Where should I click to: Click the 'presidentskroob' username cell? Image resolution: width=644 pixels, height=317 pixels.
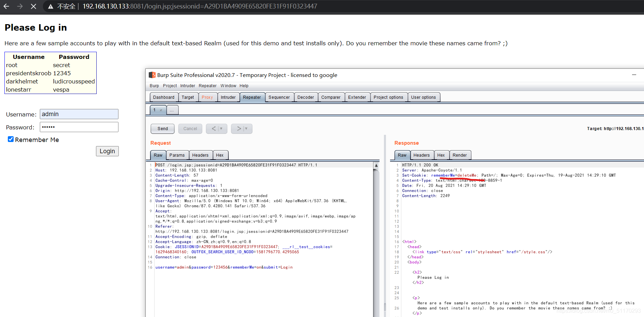click(x=29, y=73)
